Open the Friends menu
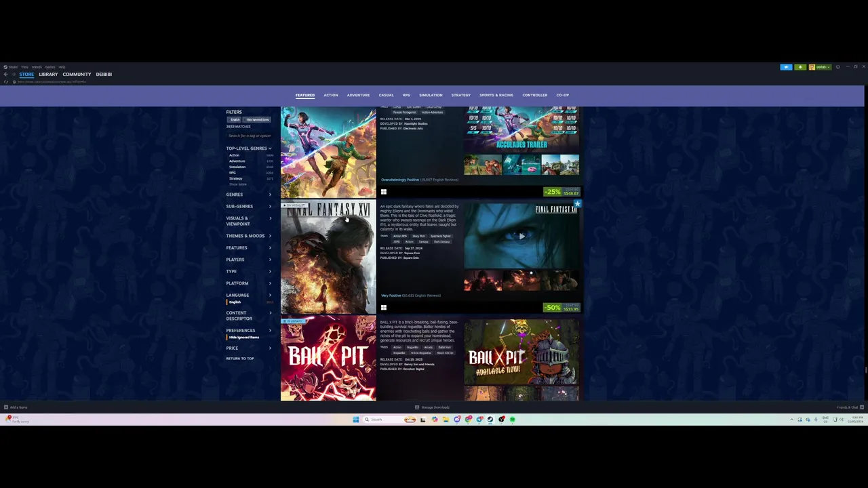Viewport: 868px width, 488px height. (37, 67)
